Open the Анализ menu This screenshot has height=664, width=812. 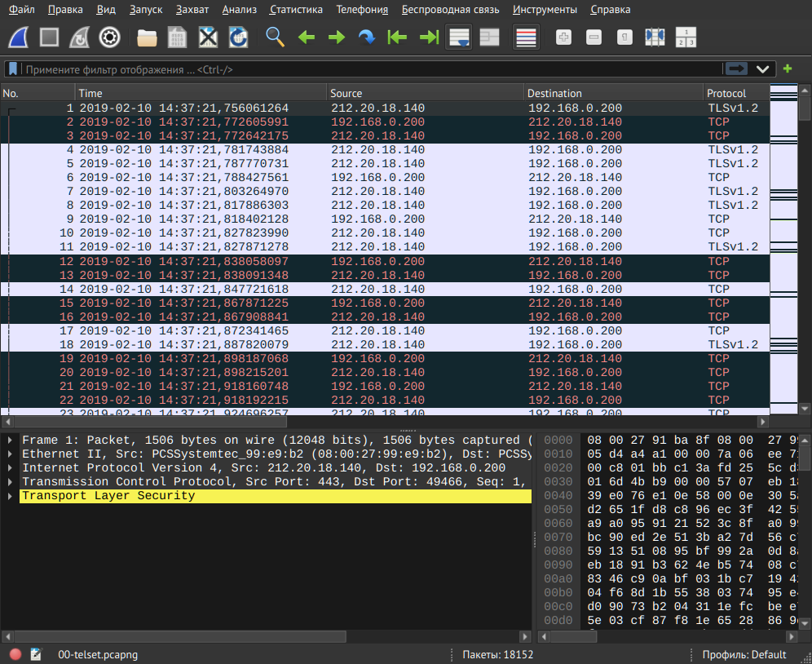(x=239, y=9)
